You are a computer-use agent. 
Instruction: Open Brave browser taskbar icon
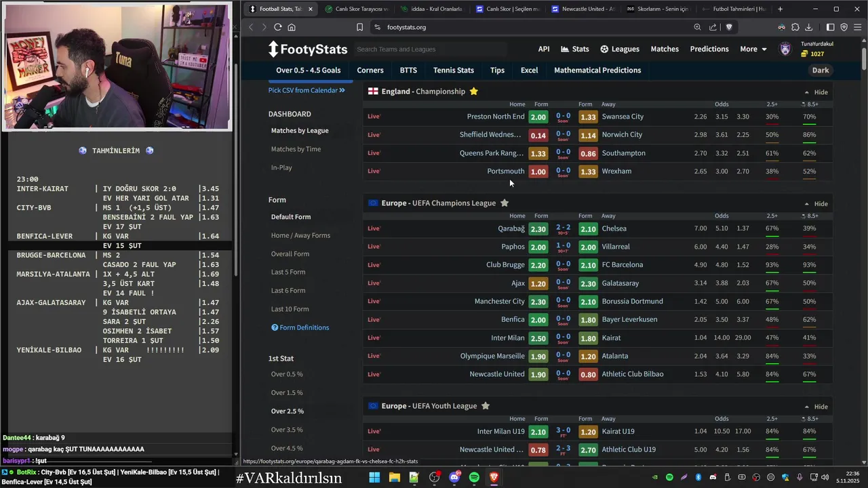coord(494,478)
